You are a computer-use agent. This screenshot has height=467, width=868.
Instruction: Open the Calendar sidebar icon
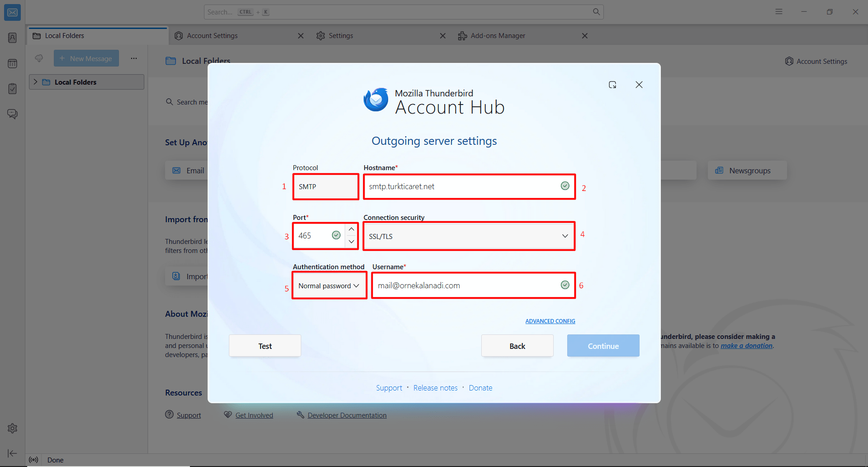tap(12, 63)
